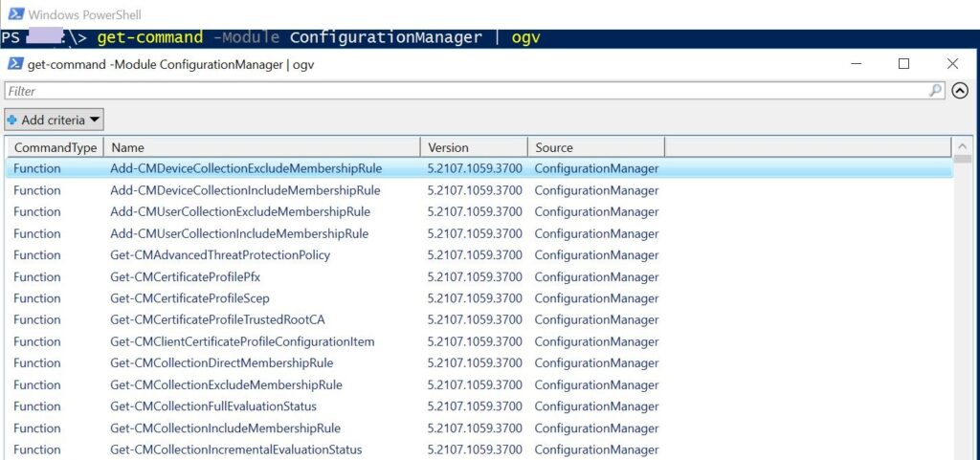Select Get-CMCollectionIncrementalEvaluationStatus row
The width and height of the screenshot is (980, 460).
coord(479,449)
